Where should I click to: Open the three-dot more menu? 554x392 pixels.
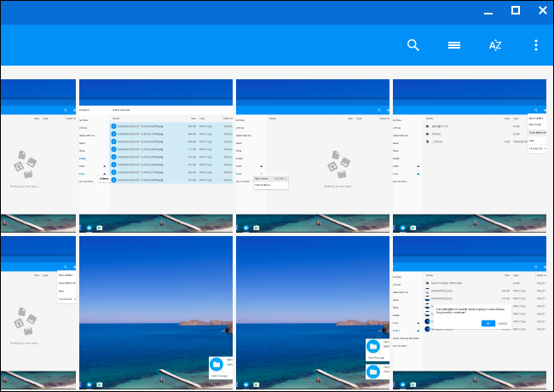[x=536, y=45]
